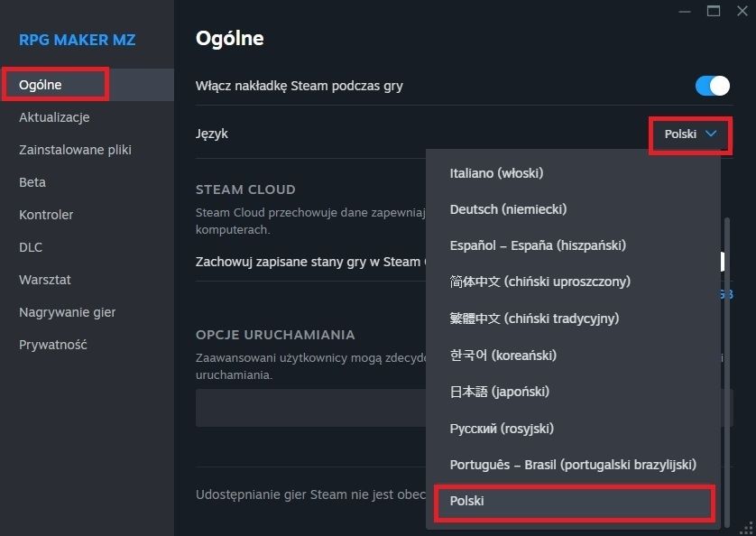This screenshot has height=536, width=756.
Task: Go to Zainstalowane pliki section
Action: (75, 150)
